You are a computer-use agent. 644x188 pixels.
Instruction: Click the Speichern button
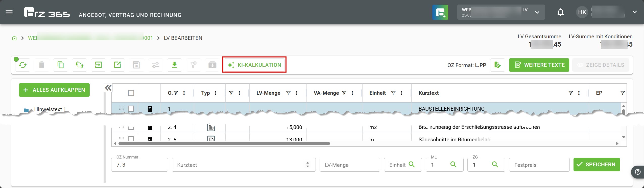tap(596, 165)
